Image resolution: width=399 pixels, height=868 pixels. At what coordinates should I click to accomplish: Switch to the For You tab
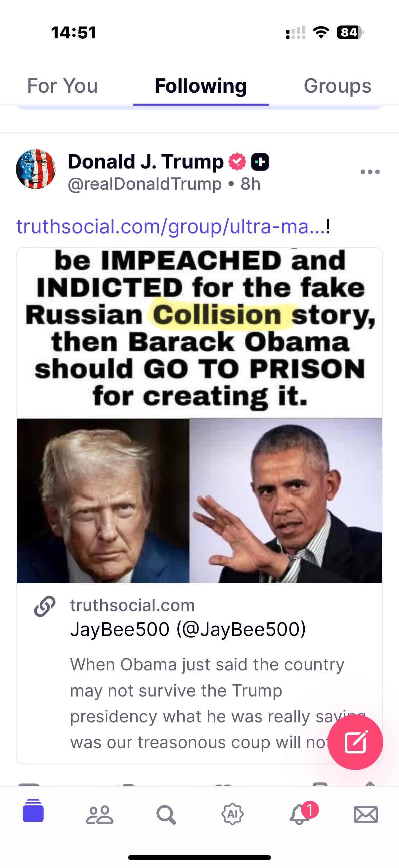point(62,86)
